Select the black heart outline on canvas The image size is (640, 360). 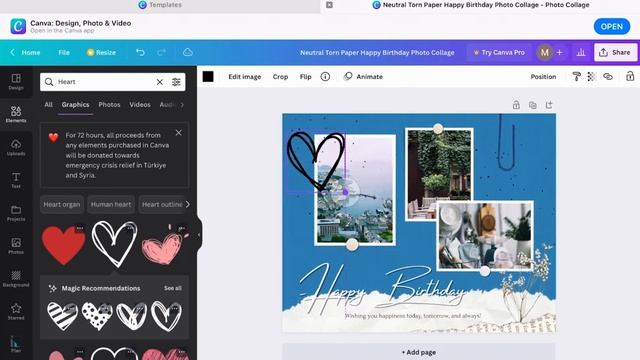point(316,161)
